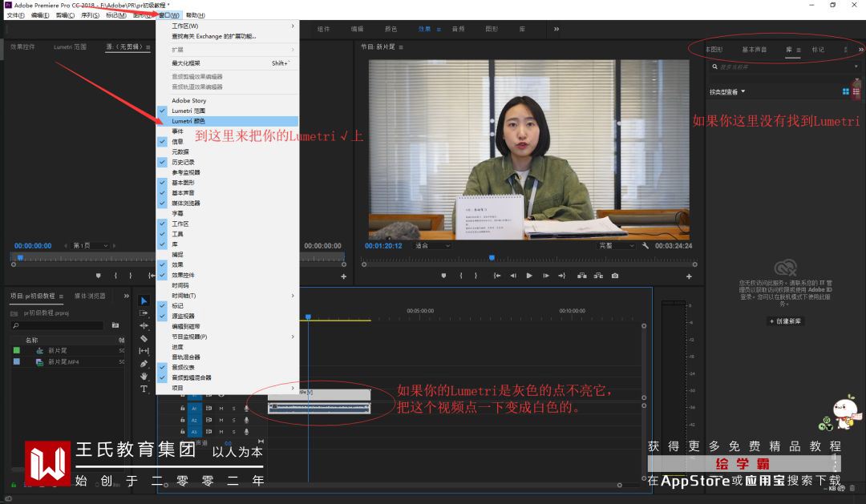
Task: Open program monitor button editor plus
Action: pos(689,276)
